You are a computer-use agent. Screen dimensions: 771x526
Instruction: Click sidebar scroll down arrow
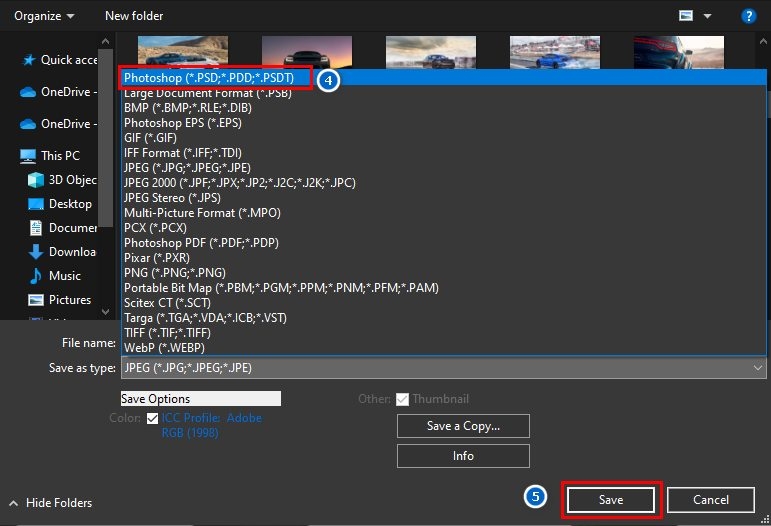[x=105, y=312]
